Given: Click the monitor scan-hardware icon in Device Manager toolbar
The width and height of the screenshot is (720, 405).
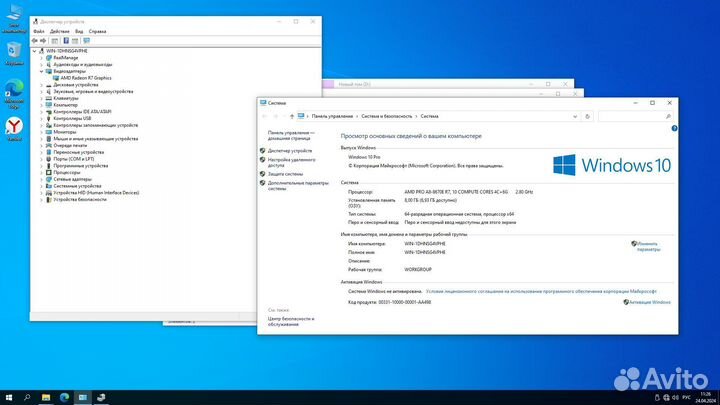Looking at the screenshot, I should [86, 41].
